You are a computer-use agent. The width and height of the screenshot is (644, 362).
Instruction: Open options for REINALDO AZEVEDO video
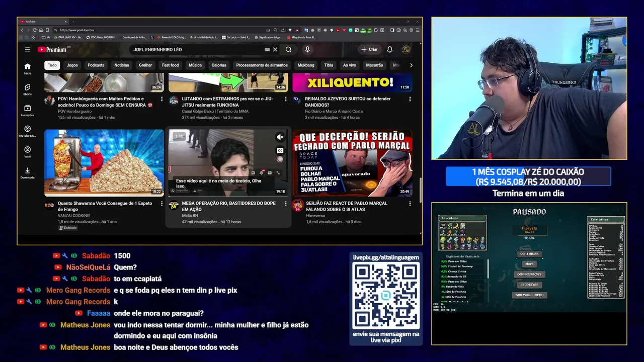pos(410,99)
